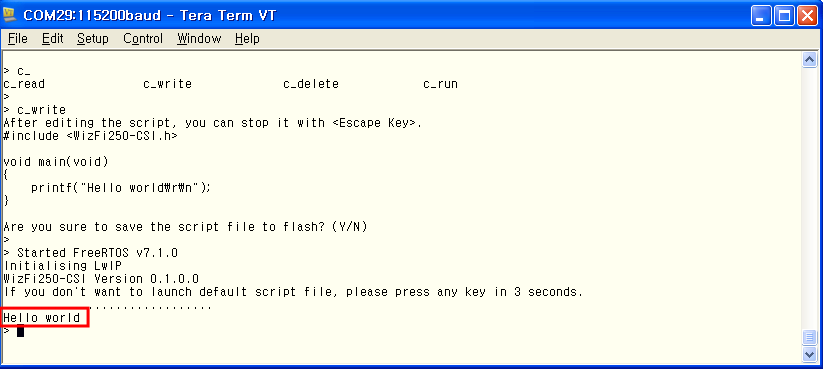
Task: Minimize the Tera Term window
Action: click(x=761, y=16)
